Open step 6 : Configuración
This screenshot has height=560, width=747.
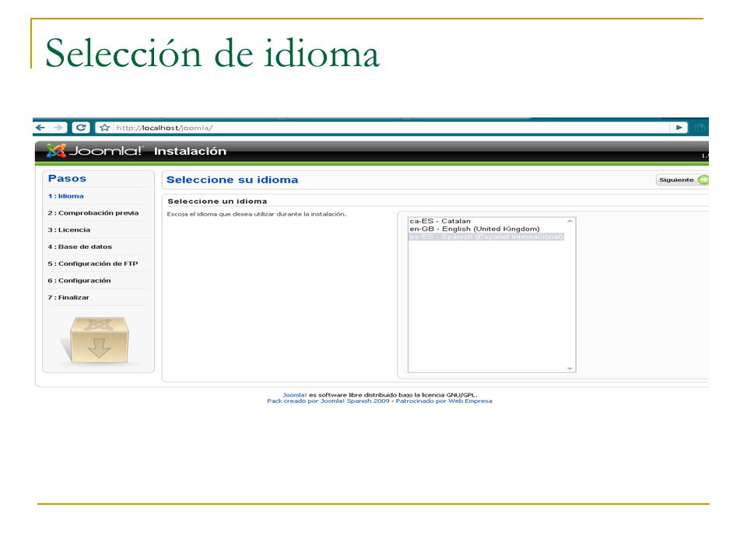(79, 281)
